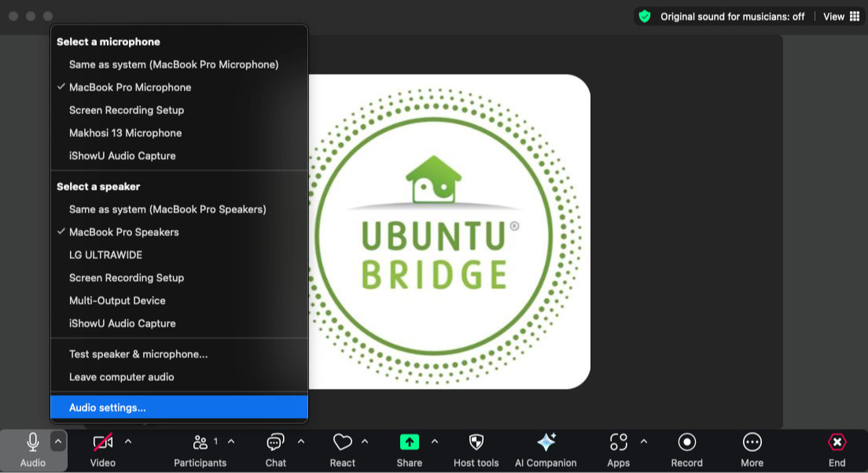Screen dimensions: 868x473
Task: Click the green Share screen icon
Action: coord(409,442)
